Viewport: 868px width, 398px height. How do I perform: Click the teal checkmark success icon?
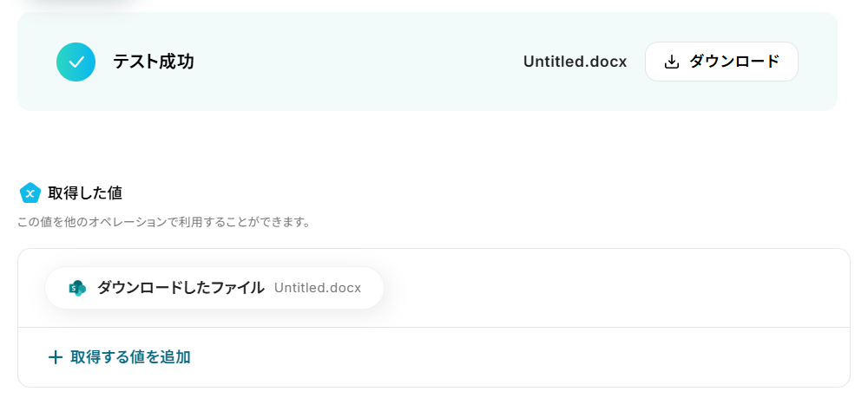point(76,62)
